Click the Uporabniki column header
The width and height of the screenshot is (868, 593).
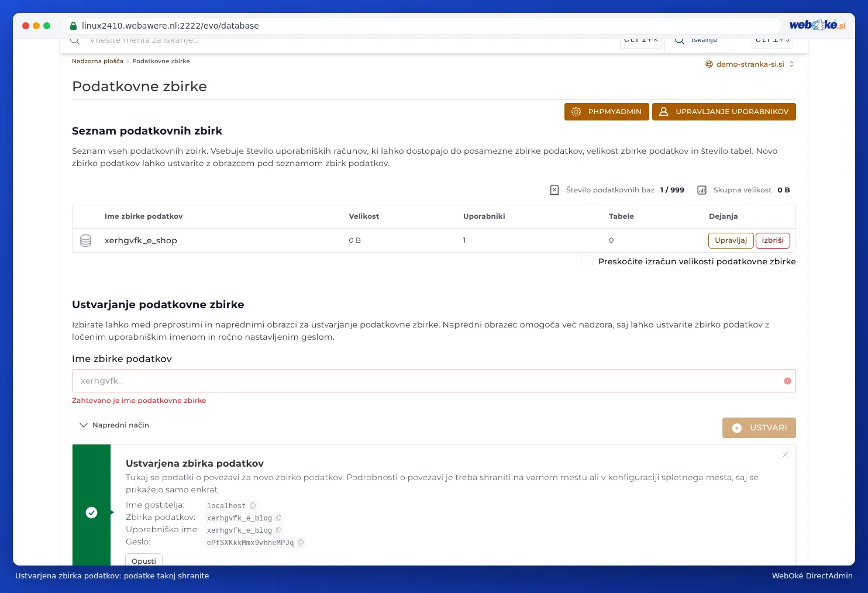point(484,216)
